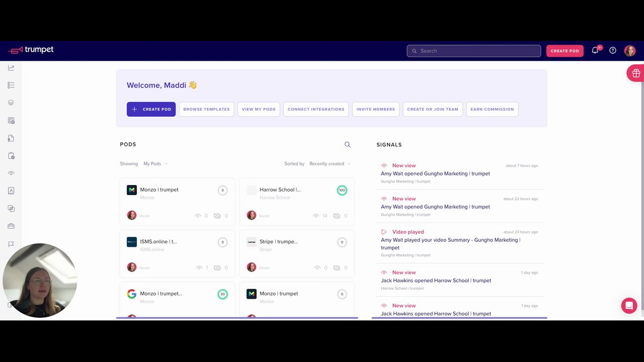Click the 93 score ring on Monzo pod

[x=222, y=294]
